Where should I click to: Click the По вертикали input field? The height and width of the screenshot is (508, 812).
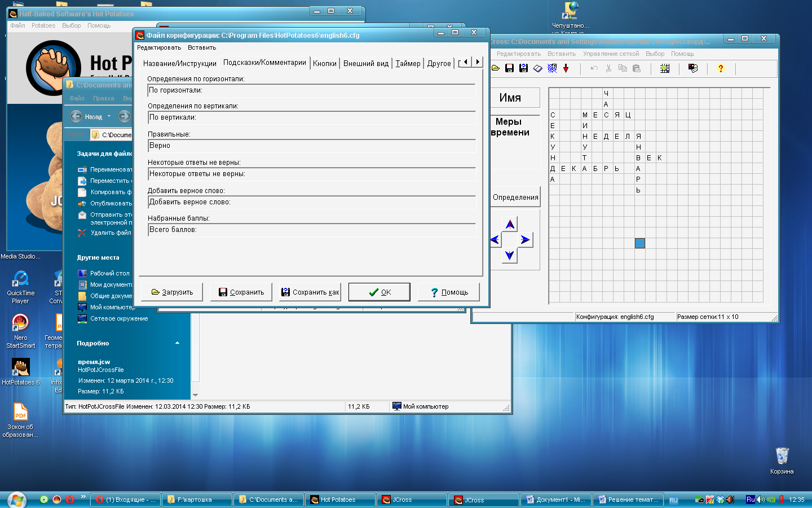click(312, 117)
